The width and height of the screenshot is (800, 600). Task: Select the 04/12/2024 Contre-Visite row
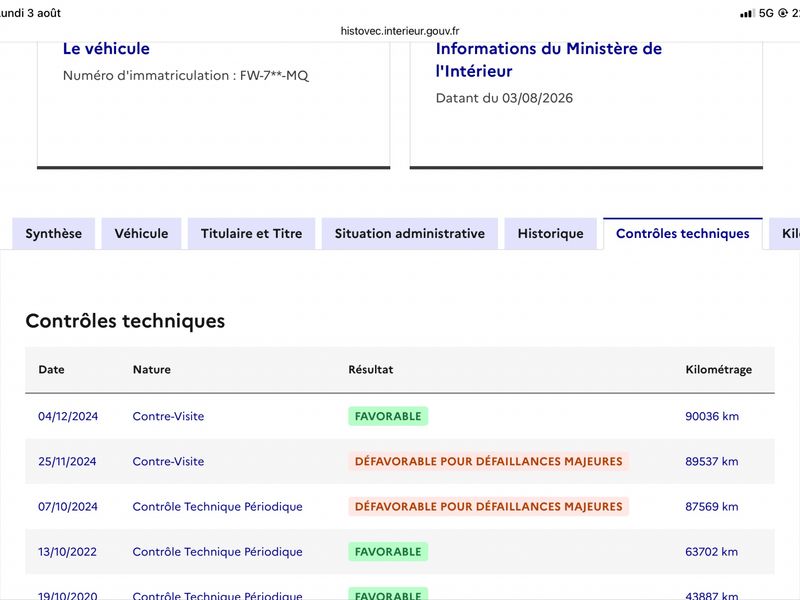click(400, 416)
